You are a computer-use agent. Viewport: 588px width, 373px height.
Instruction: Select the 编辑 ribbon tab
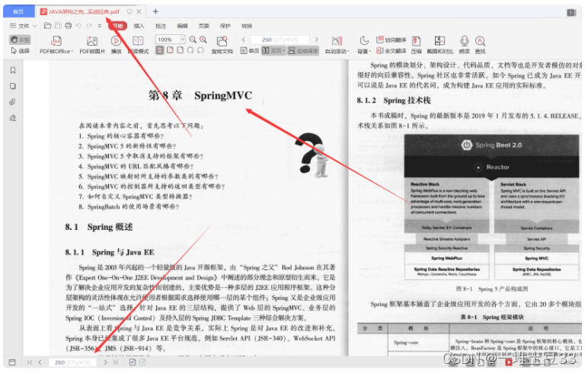182,26
